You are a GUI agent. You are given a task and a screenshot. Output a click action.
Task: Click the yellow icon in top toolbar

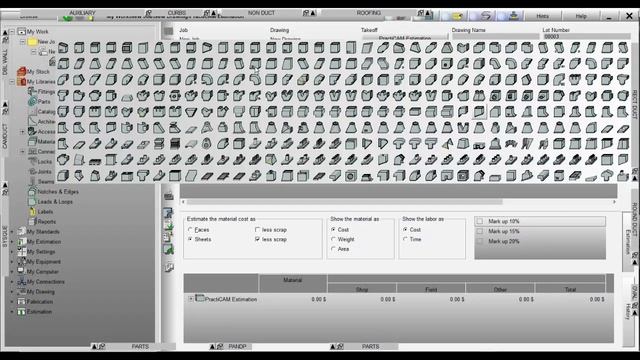[458, 16]
